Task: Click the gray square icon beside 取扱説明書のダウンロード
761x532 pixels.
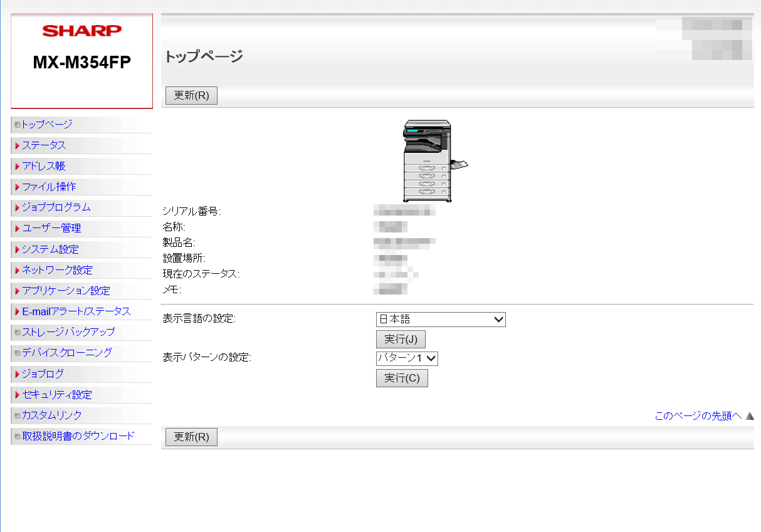Action: (18, 436)
